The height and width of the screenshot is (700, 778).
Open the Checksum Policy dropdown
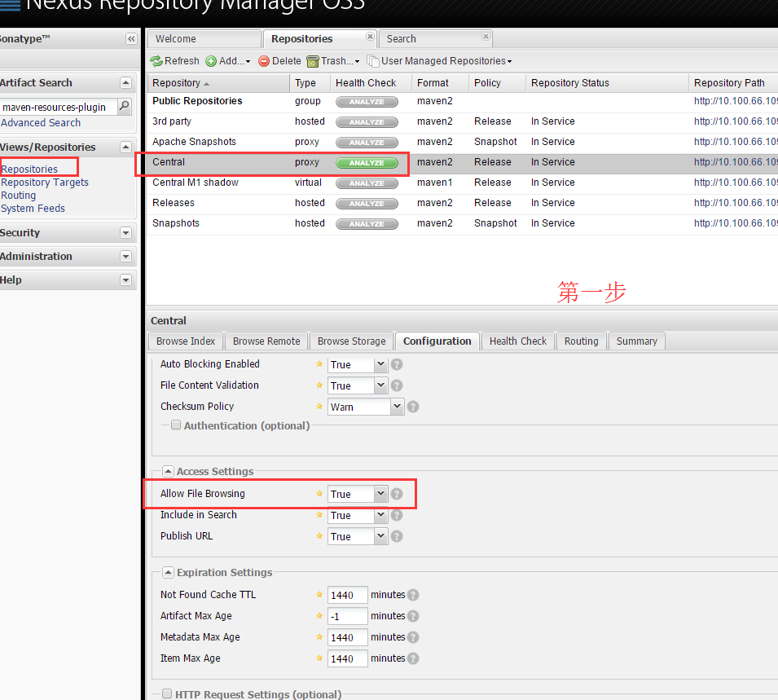tap(397, 407)
